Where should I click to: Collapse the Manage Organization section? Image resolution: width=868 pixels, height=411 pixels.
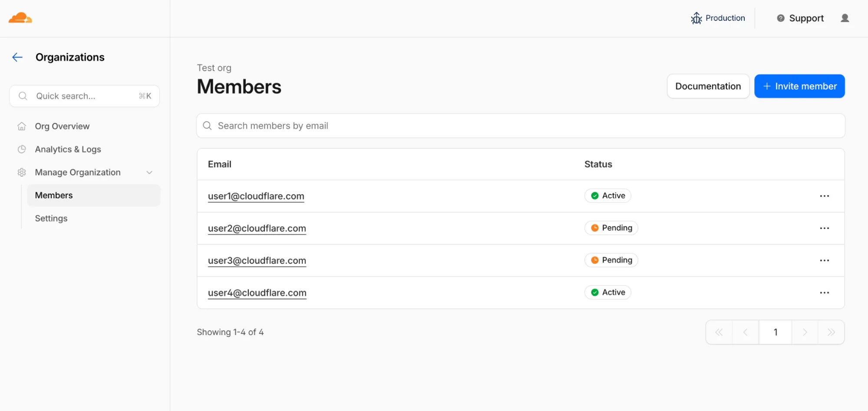tap(149, 172)
